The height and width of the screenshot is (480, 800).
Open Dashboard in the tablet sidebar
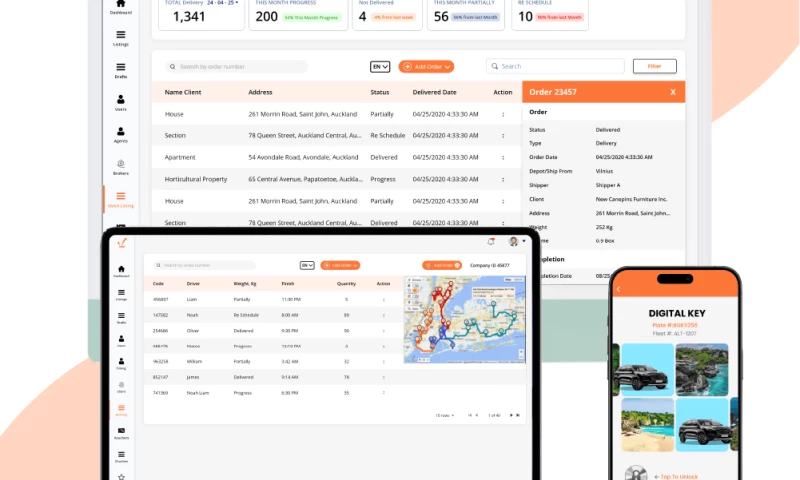click(x=121, y=271)
